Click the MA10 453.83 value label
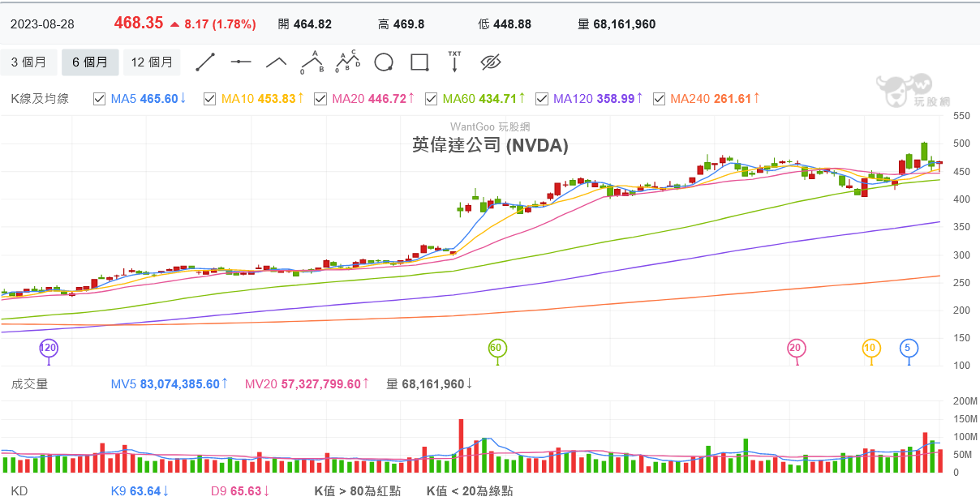This screenshot has height=501, width=980. coord(263,99)
